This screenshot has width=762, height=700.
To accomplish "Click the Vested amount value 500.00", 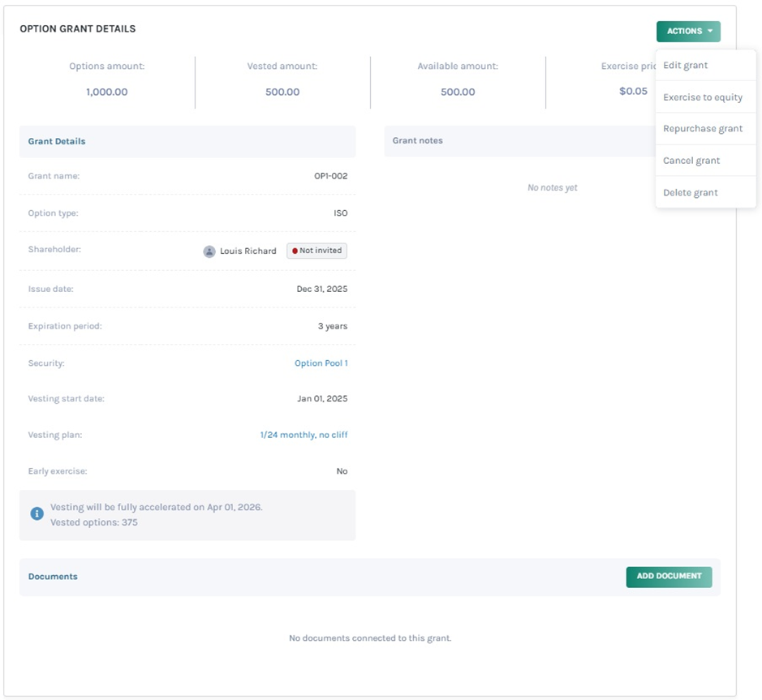I will coord(280,92).
